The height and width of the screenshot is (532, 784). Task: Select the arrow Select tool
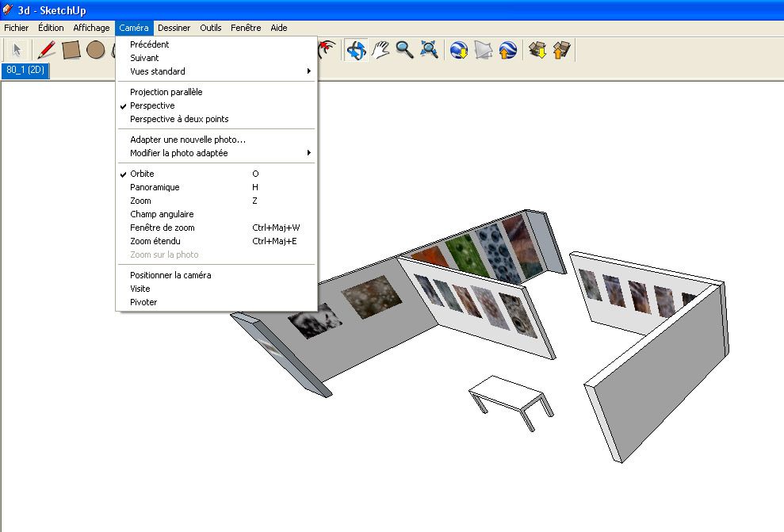17,50
